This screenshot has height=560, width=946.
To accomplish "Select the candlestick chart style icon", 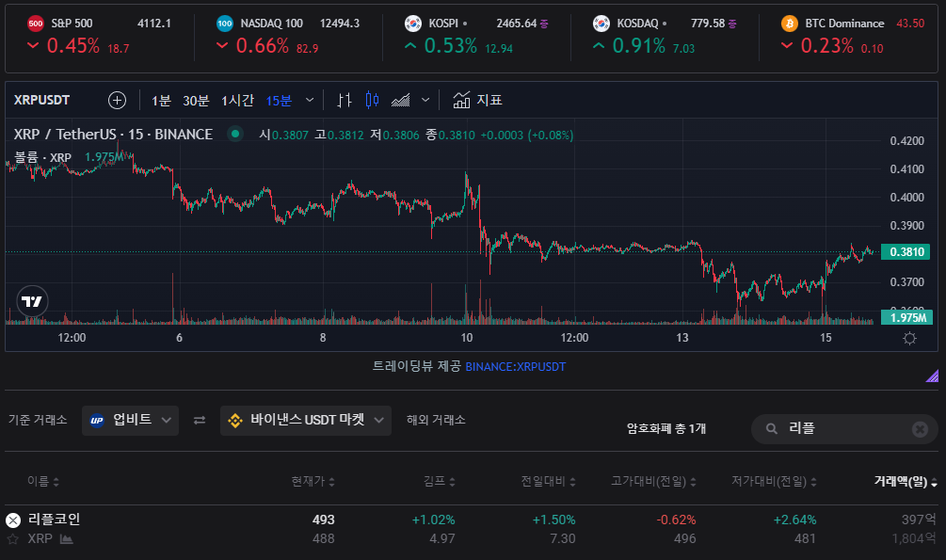I will pos(372,100).
